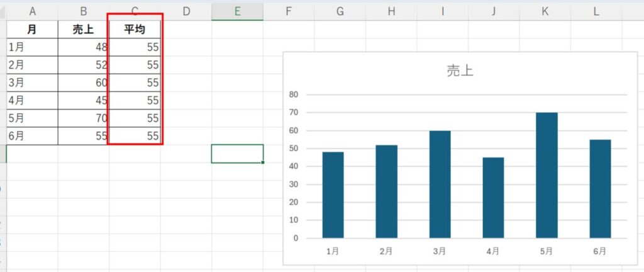Click the 6月 label on horizontal axis
Image resolution: width=644 pixels, height=272 pixels.
[600, 251]
